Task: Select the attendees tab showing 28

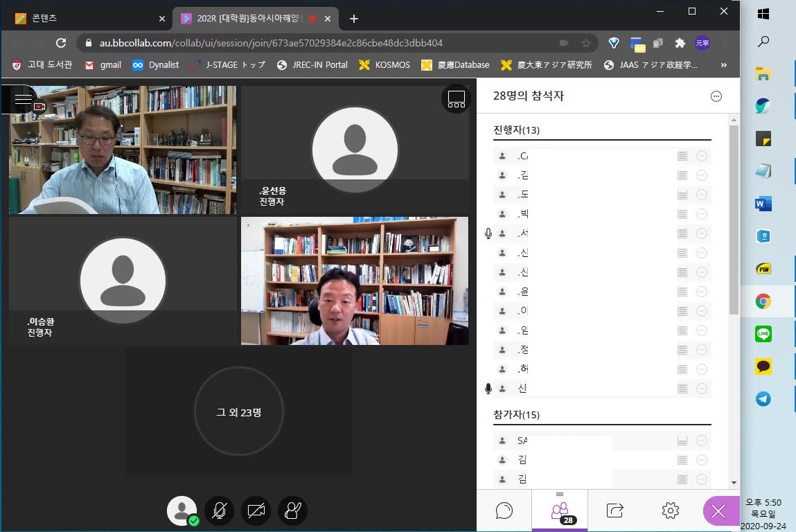Action: [x=560, y=512]
